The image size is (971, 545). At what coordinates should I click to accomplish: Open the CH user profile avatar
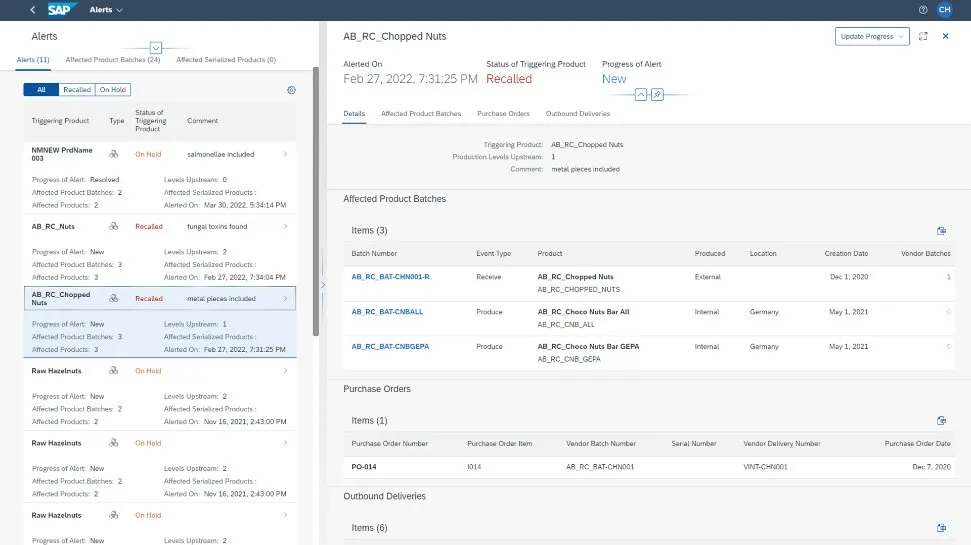[x=944, y=10]
